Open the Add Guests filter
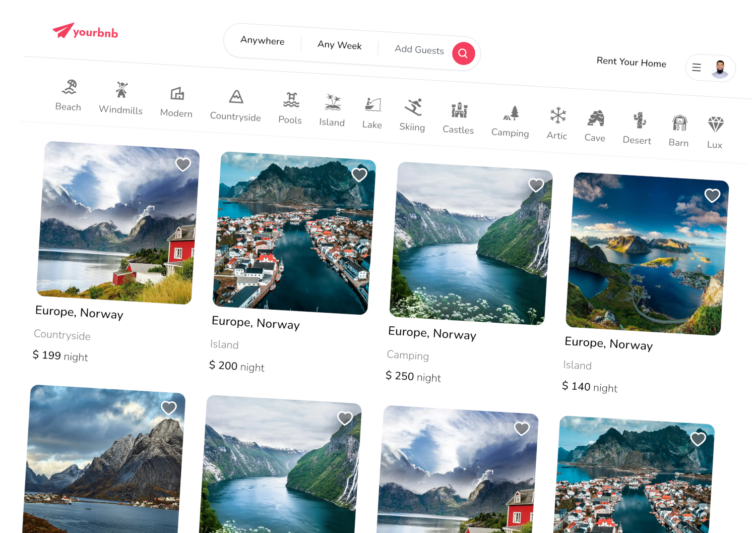Image resolution: width=756 pixels, height=533 pixels. click(x=419, y=50)
